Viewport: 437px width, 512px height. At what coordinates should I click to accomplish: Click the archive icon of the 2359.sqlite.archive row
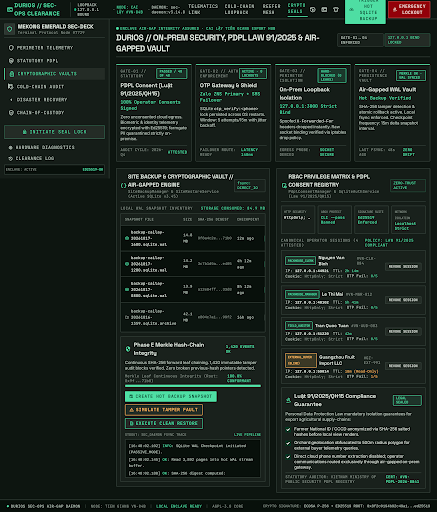[x=127, y=317]
